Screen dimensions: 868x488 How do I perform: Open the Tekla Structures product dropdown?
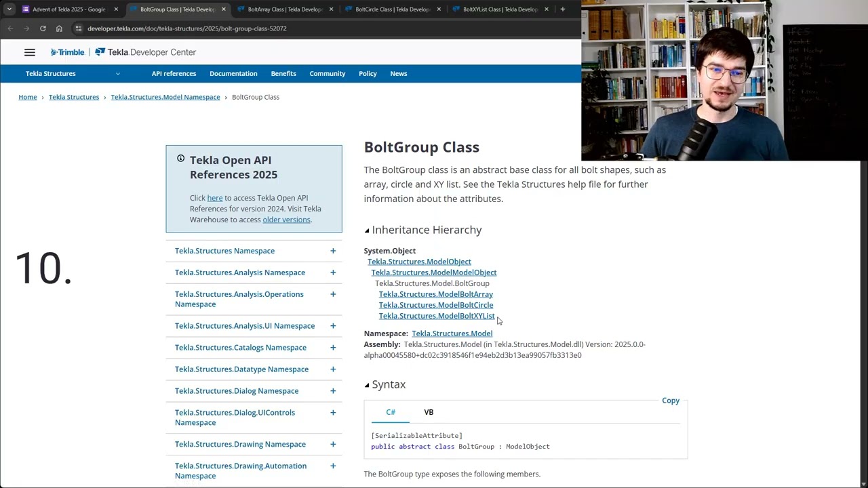click(73, 73)
